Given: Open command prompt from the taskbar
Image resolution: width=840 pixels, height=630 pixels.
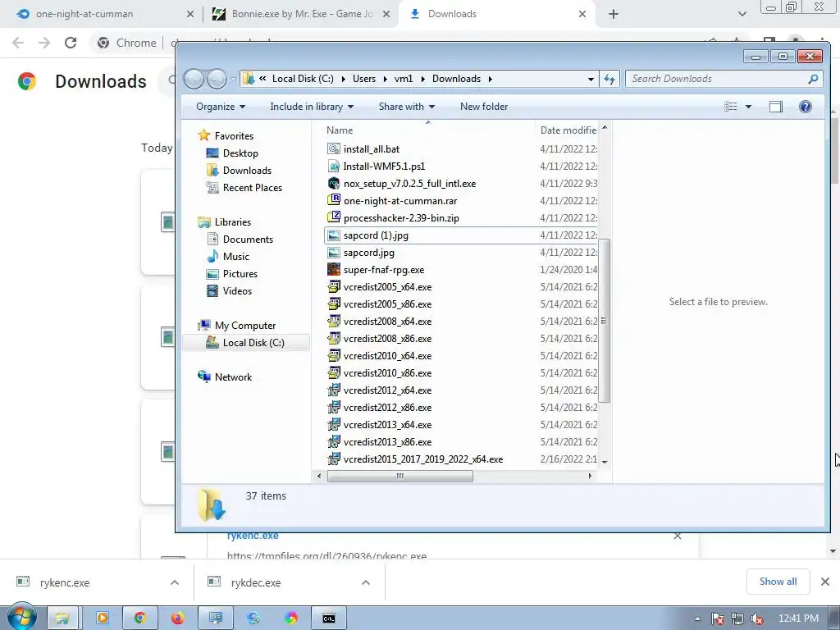Looking at the screenshot, I should [328, 619].
